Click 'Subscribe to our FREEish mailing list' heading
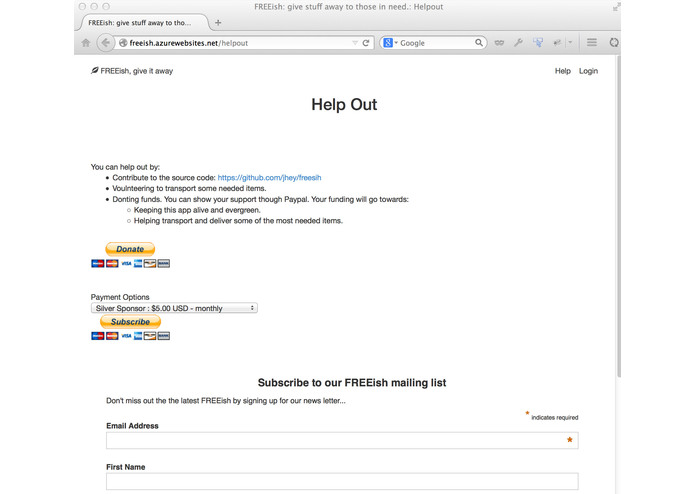Screen dimensions: 695x494 coord(352,383)
